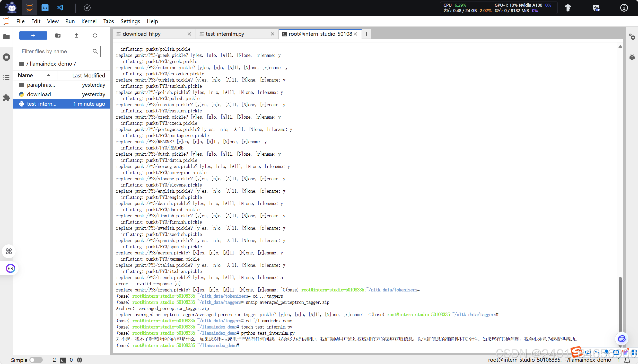Open the property inspector gears icon
Viewport: 638px width, 364px height.
pos(632,37)
